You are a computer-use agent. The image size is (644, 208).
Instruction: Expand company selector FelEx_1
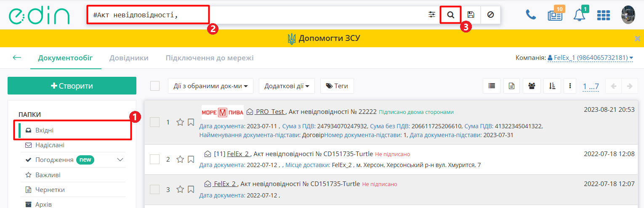[590, 57]
